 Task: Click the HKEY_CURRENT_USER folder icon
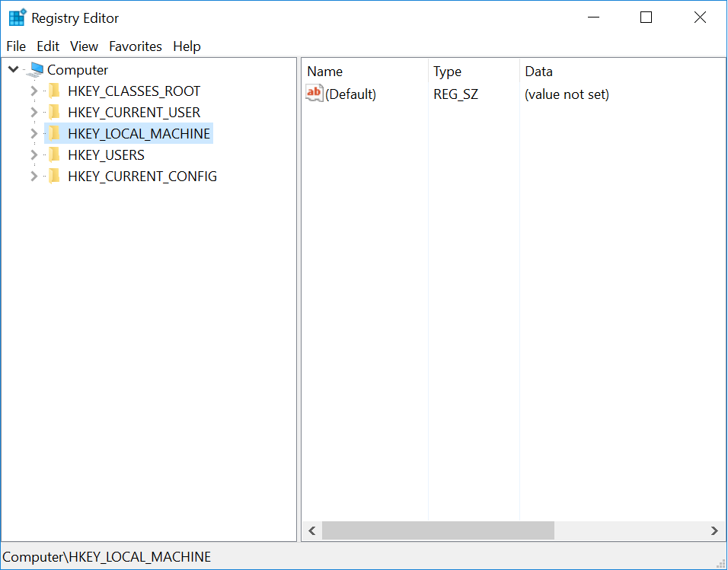click(x=53, y=112)
